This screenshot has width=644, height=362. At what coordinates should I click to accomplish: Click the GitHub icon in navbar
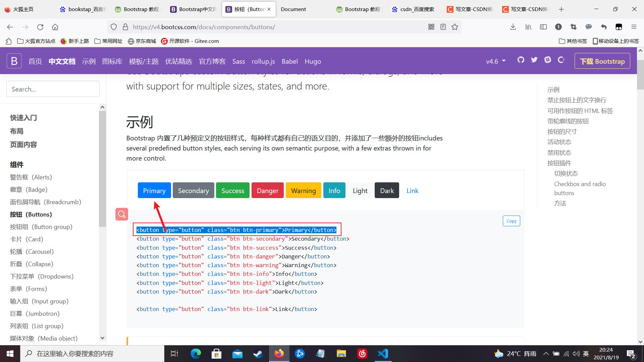click(521, 60)
